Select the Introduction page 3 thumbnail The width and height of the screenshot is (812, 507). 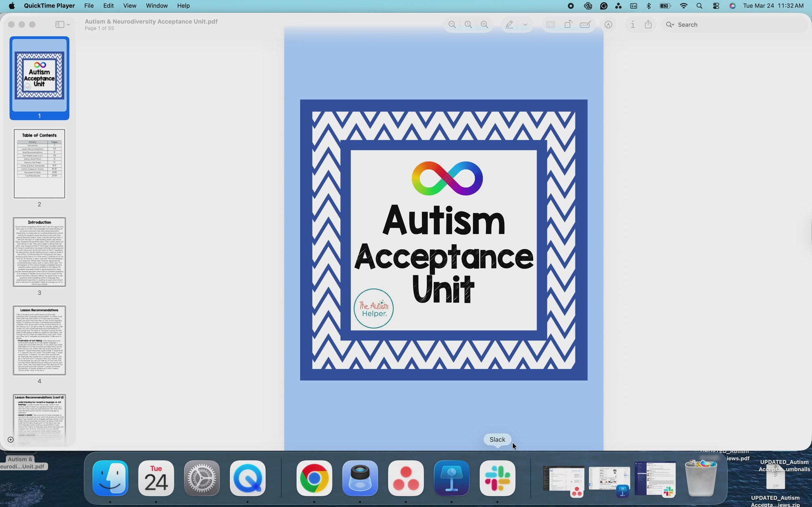tap(39, 252)
